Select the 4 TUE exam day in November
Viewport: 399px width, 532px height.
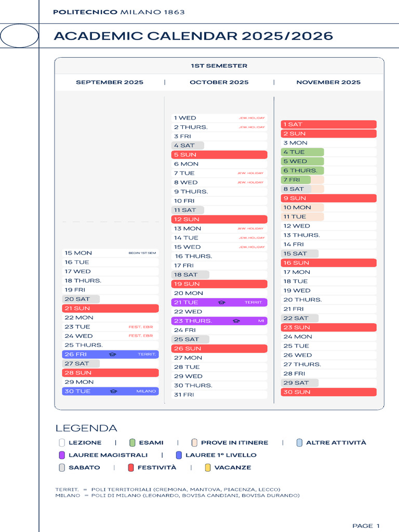(x=302, y=152)
